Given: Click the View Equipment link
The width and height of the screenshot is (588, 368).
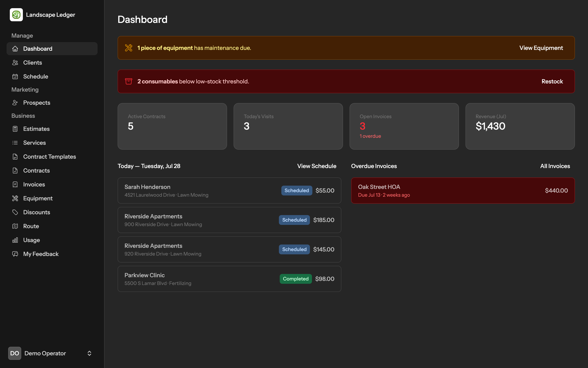Looking at the screenshot, I should coord(541,48).
